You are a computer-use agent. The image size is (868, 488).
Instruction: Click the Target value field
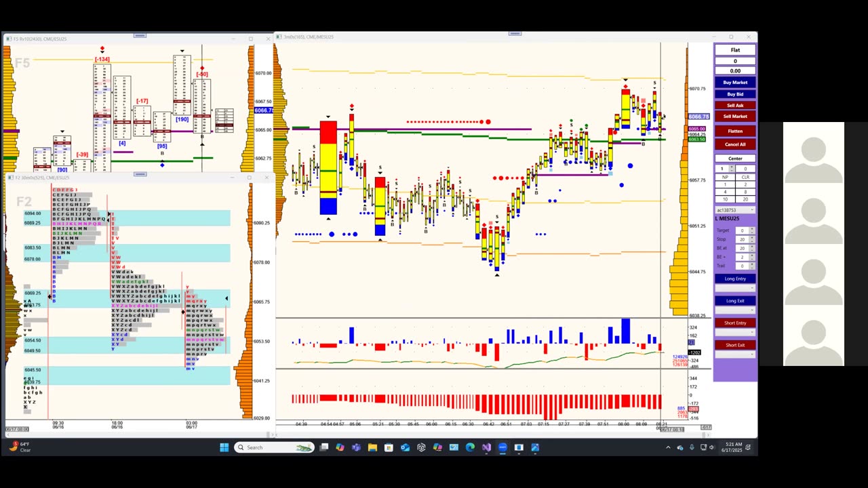(x=742, y=230)
